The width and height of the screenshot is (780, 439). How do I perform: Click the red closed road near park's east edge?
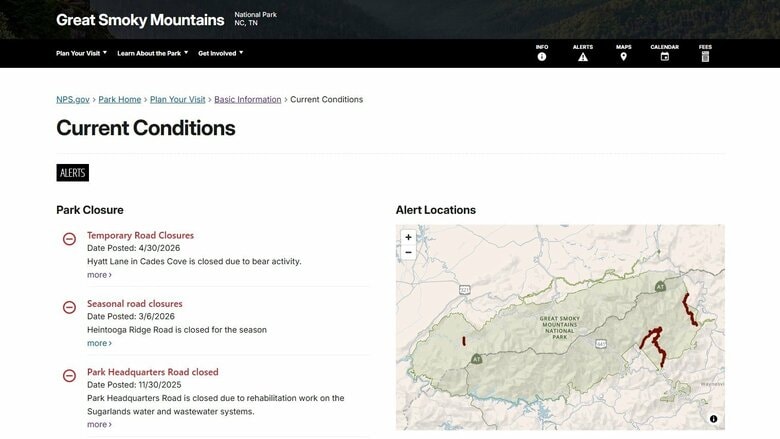click(689, 310)
